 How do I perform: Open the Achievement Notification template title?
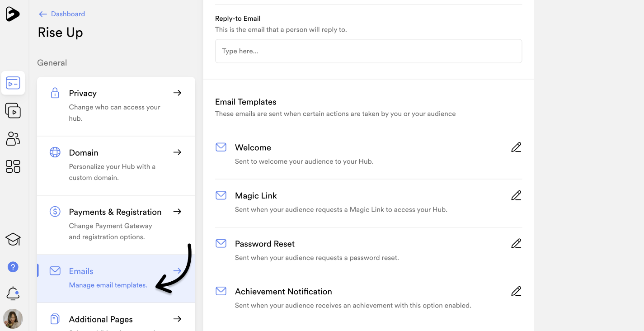(283, 292)
